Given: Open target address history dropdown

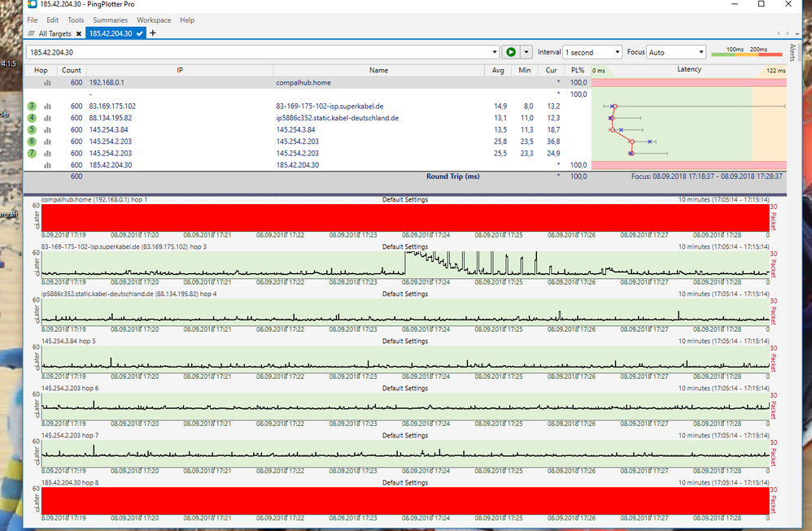Looking at the screenshot, I should coord(495,52).
